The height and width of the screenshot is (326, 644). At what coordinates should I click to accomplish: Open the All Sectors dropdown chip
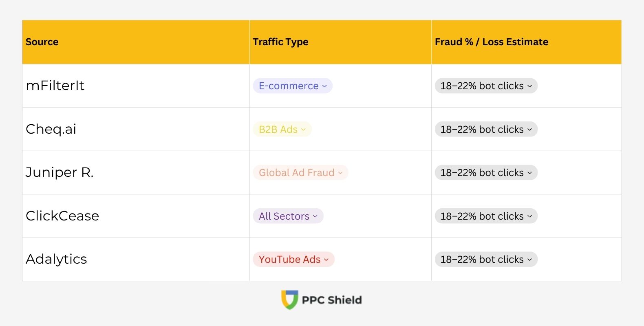(x=288, y=216)
